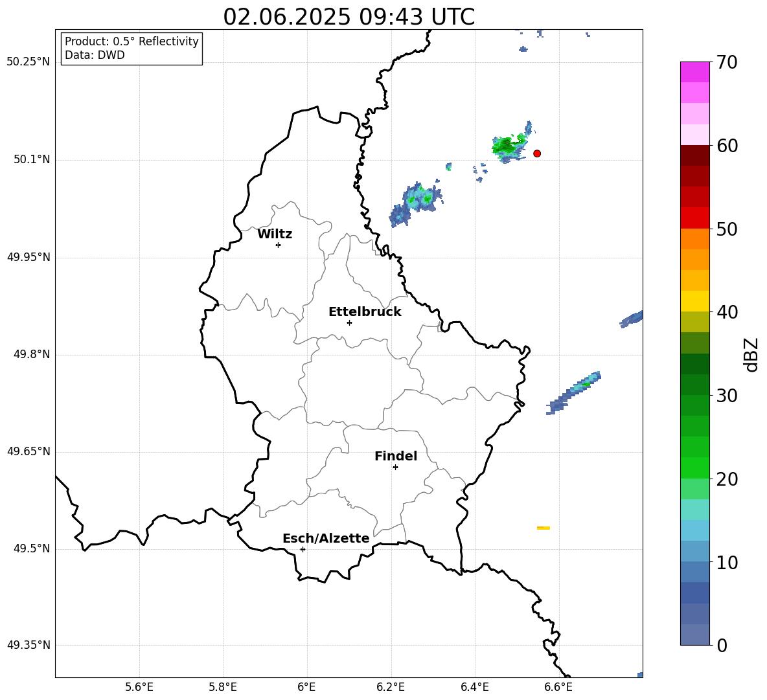Click the red dot marker near 50.1°N

(x=537, y=153)
